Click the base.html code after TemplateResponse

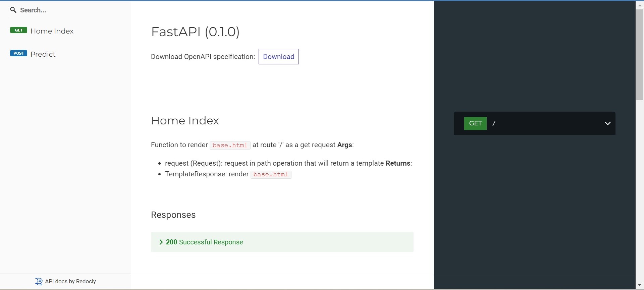[x=271, y=175]
